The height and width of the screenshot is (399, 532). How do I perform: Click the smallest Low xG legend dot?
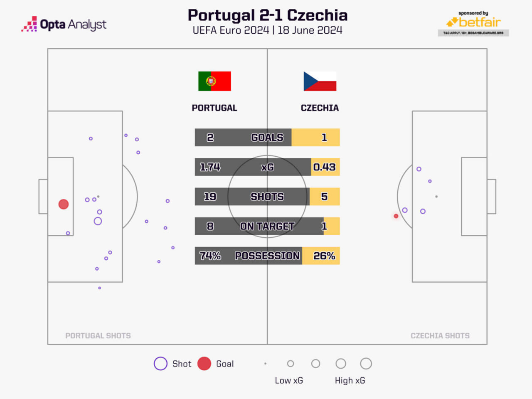(265, 364)
